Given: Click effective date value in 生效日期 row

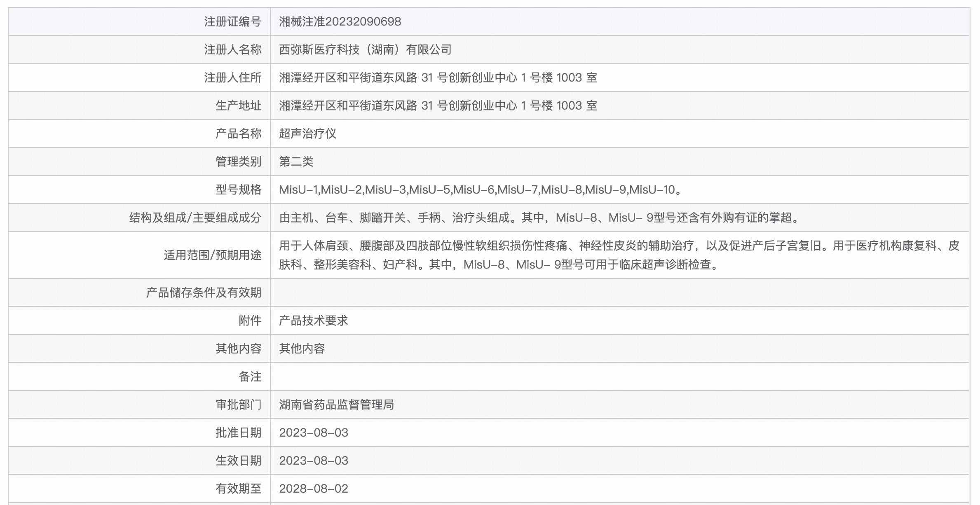Looking at the screenshot, I should coord(313,461).
